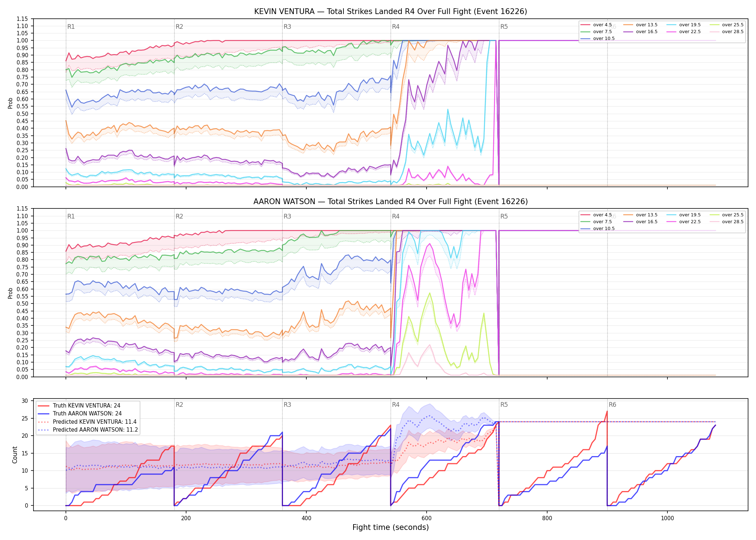Click 'Truth KEVIN VENTURA: 24' legend label

(x=86, y=406)
